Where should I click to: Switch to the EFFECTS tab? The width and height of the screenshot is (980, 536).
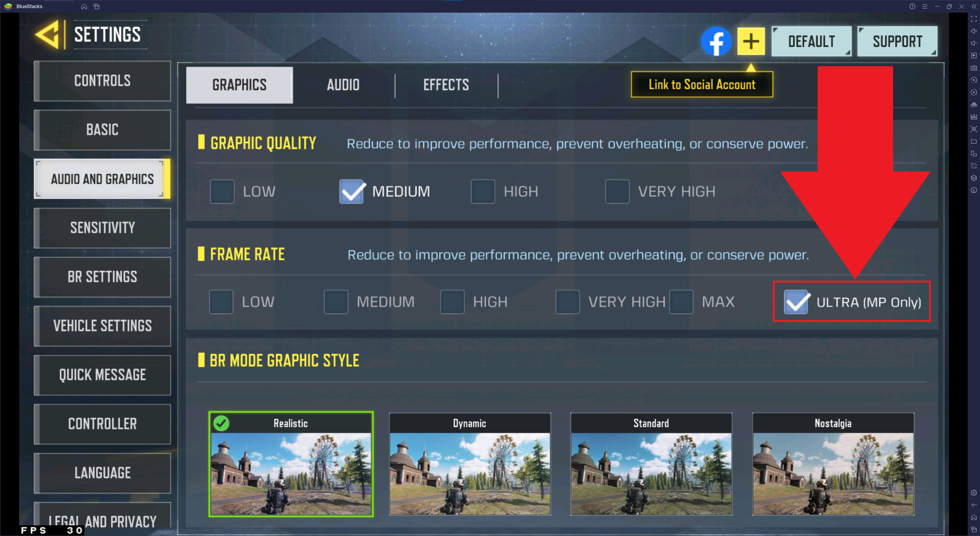[445, 85]
